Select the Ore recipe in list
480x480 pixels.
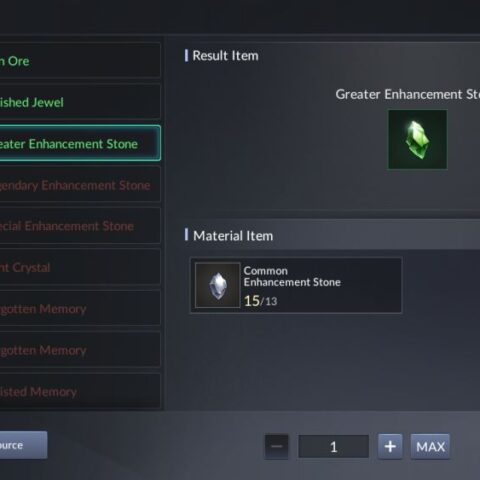[x=80, y=61]
